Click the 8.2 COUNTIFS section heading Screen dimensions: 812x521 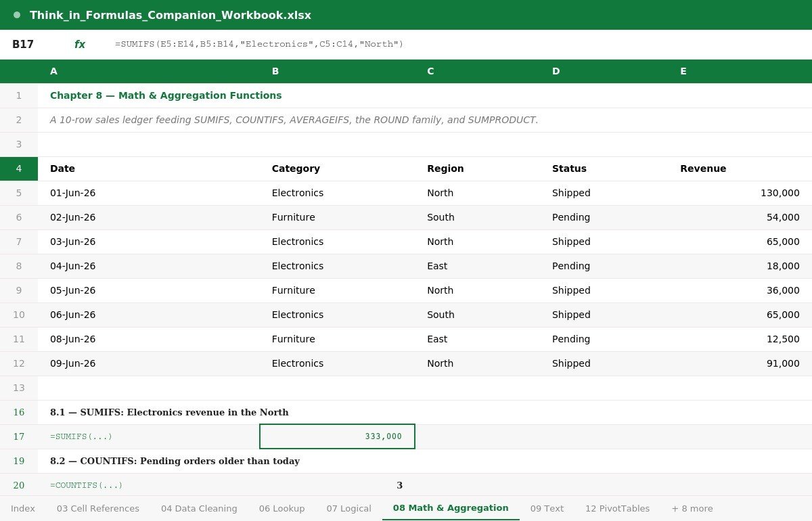point(175,461)
